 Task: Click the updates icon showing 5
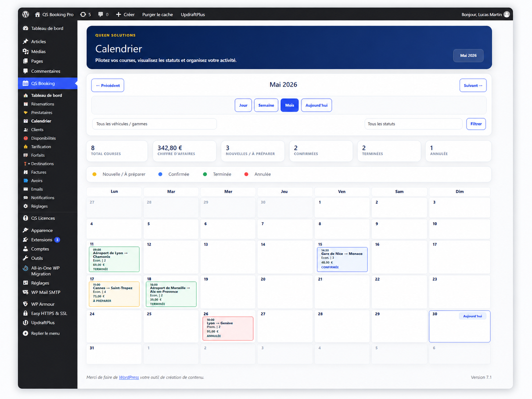pos(83,14)
